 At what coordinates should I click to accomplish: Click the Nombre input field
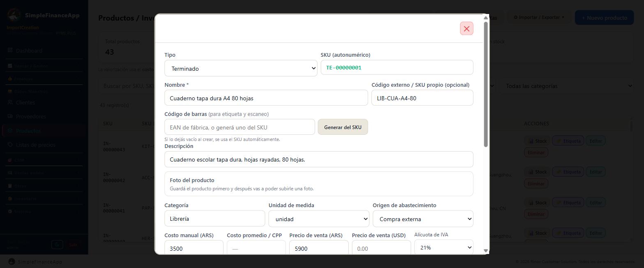pos(266,98)
